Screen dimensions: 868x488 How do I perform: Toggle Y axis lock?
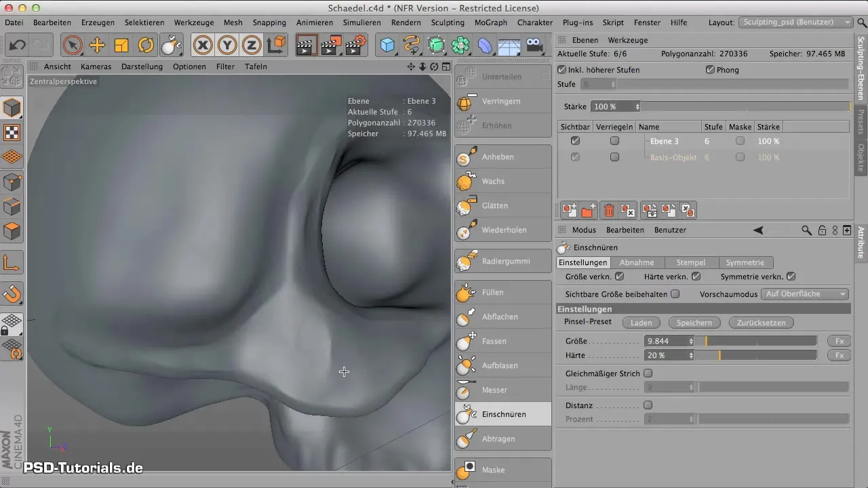pos(227,45)
